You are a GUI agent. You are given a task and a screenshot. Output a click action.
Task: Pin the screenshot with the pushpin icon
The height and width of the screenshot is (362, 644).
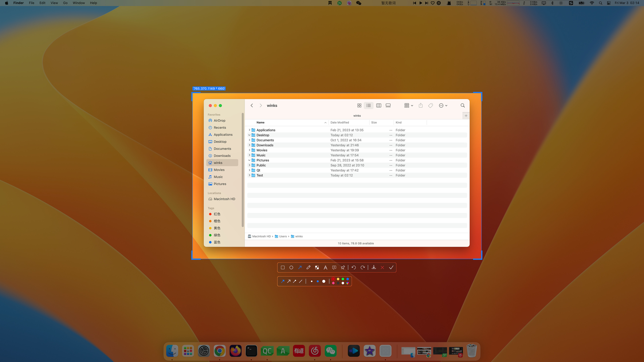pyautogui.click(x=343, y=267)
